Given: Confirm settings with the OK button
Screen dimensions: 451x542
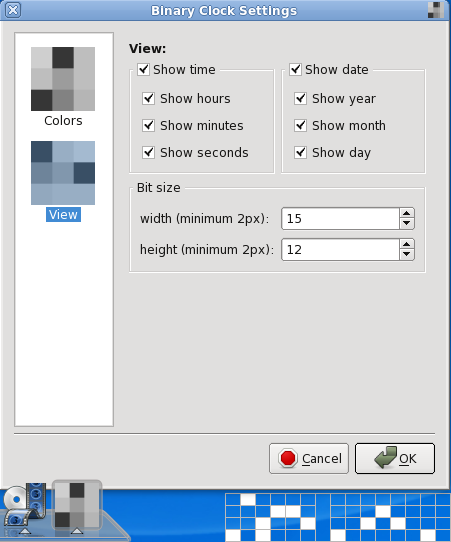Looking at the screenshot, I should pyautogui.click(x=395, y=458).
